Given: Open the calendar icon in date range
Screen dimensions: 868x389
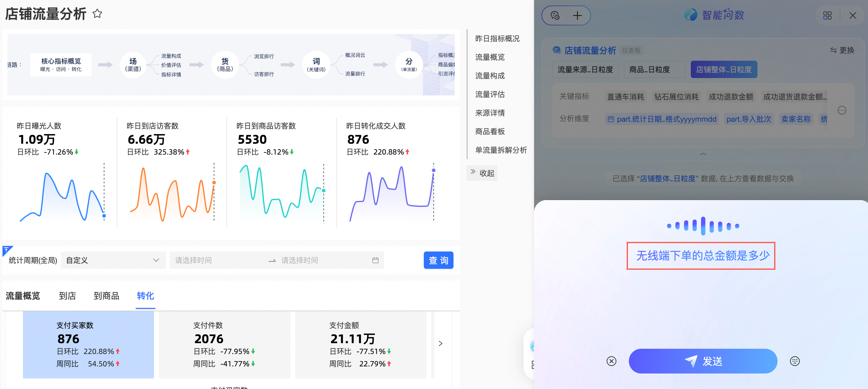Looking at the screenshot, I should click(x=375, y=260).
